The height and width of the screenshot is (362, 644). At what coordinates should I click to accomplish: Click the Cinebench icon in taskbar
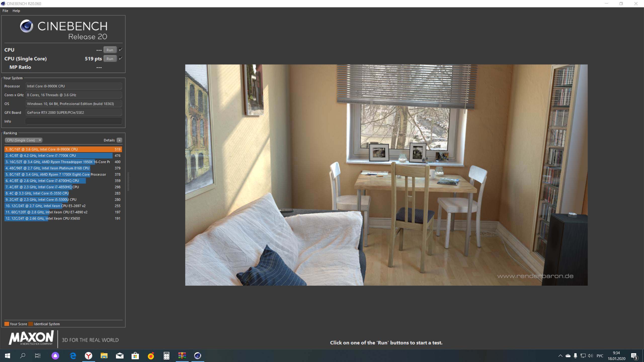point(197,356)
